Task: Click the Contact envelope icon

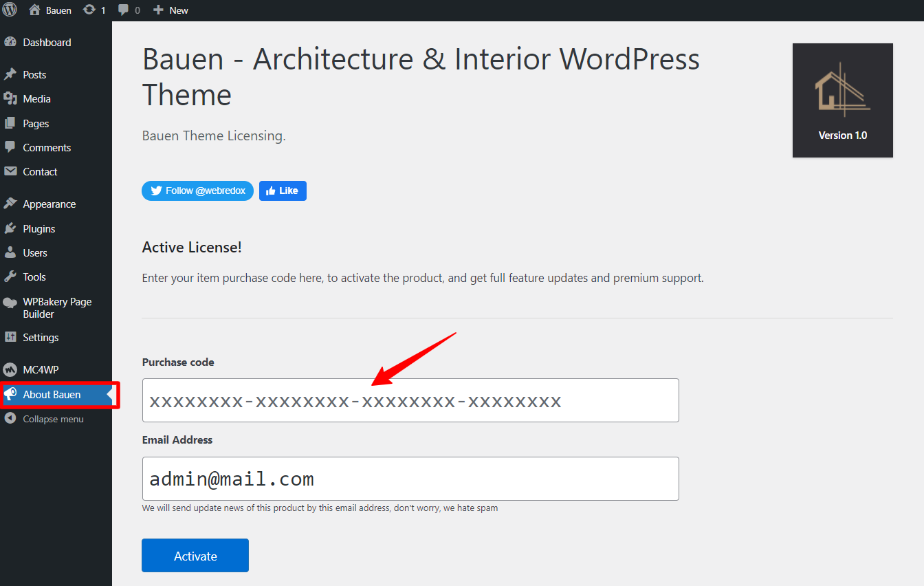Action: click(10, 171)
